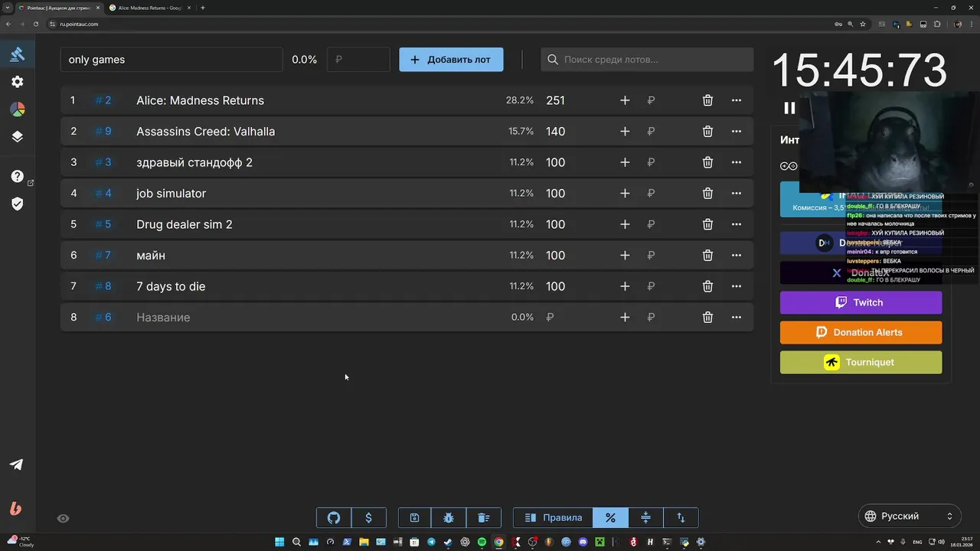Click Alice: Madness Returns lot name
This screenshot has height=551, width=980.
(200, 100)
